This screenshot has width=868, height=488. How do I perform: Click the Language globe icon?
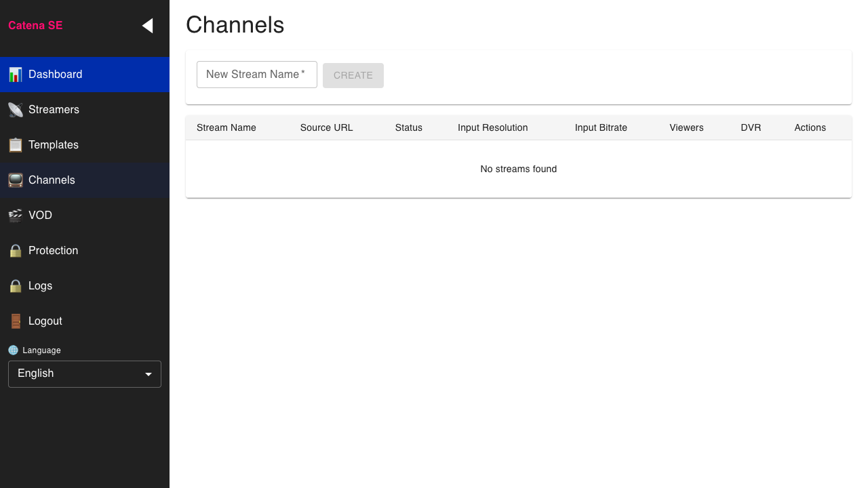(x=12, y=350)
